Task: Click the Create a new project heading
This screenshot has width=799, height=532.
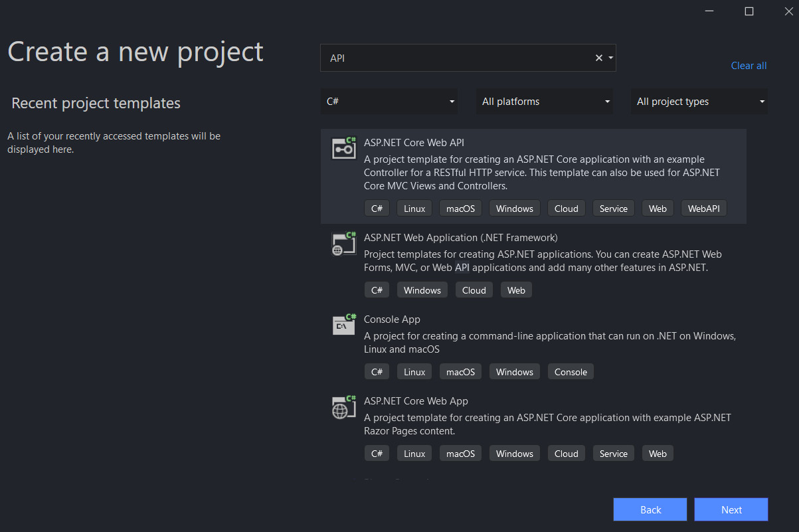Action: (x=135, y=52)
